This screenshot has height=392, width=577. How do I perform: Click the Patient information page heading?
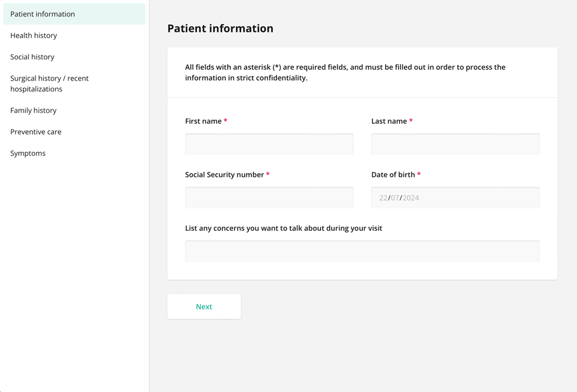[x=220, y=28]
